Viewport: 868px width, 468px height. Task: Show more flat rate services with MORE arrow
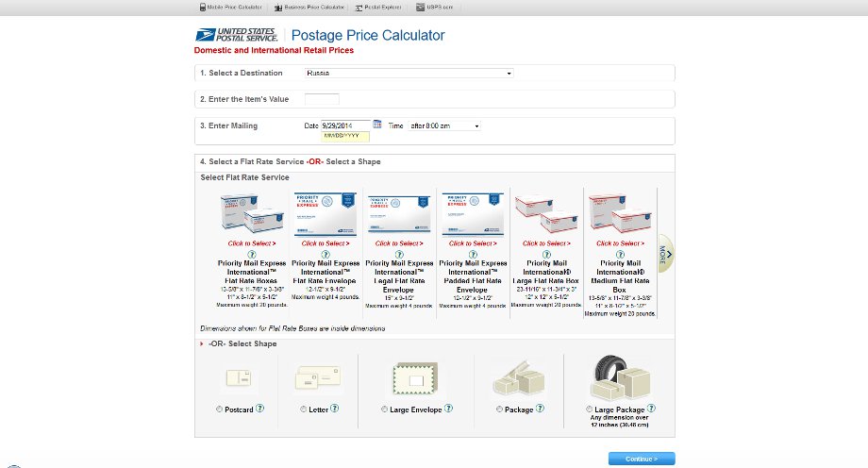(665, 254)
